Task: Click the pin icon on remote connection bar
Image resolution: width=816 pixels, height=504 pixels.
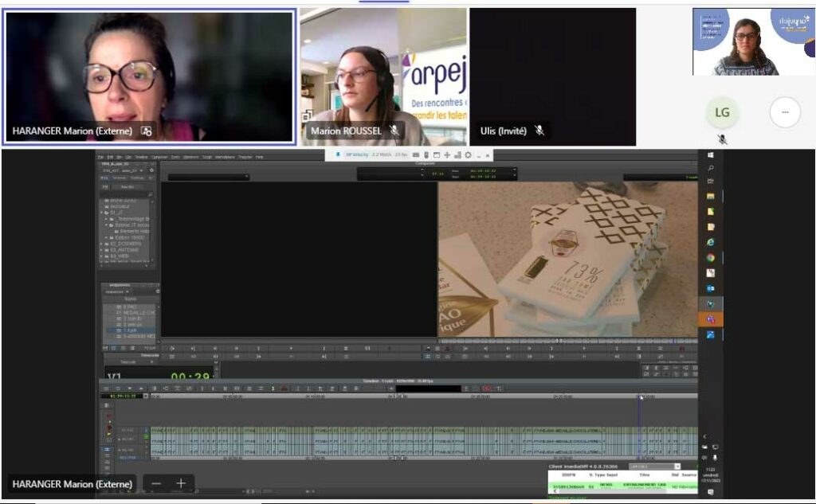Action: [x=338, y=154]
